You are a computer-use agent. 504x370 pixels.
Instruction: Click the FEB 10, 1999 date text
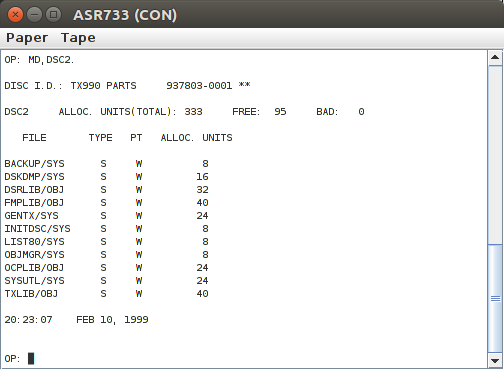click(112, 320)
